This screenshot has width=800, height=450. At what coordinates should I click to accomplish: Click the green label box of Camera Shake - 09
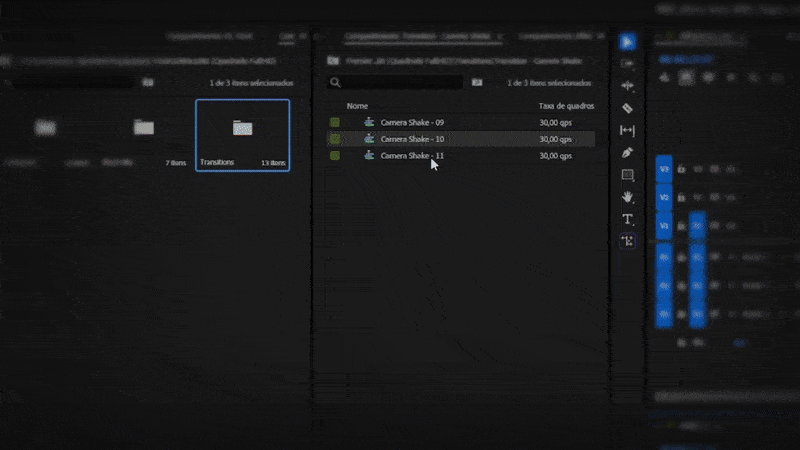335,122
